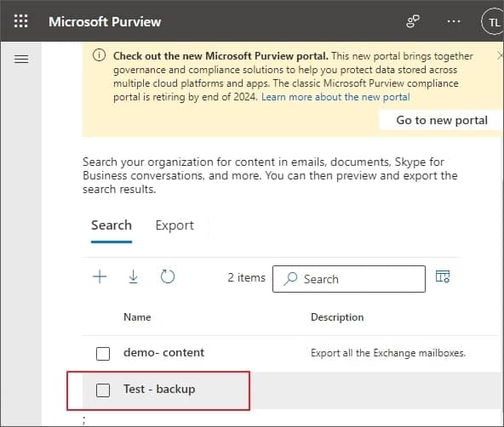Refresh the search list
Screen dimensions: 504x427
pyautogui.click(x=168, y=276)
